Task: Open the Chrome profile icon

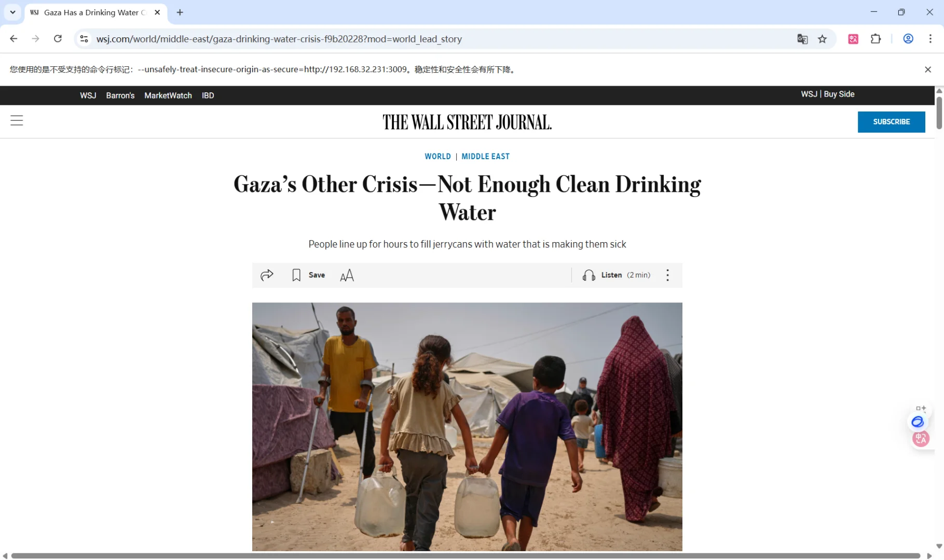Action: (x=908, y=39)
